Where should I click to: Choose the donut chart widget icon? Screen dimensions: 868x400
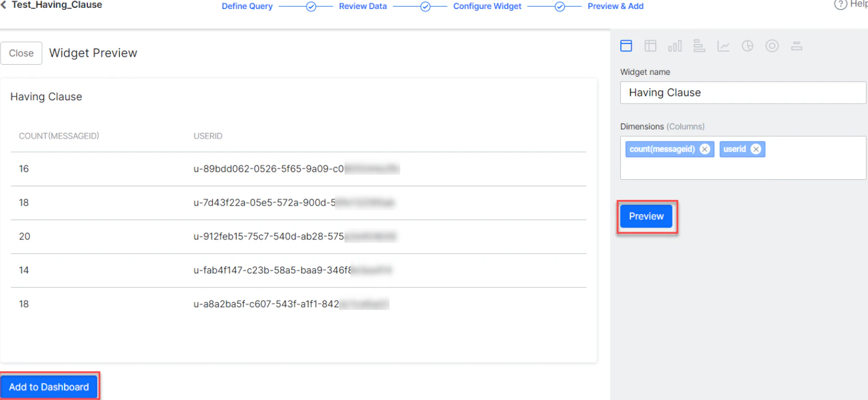coord(772,46)
